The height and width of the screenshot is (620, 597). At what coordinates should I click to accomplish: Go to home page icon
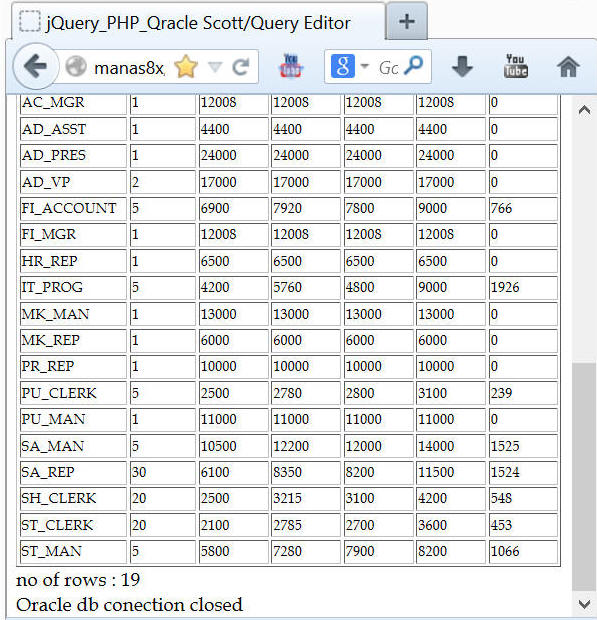point(568,66)
